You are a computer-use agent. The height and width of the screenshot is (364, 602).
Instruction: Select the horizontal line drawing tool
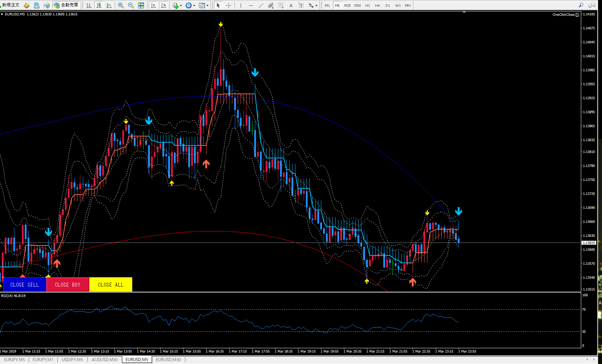(x=251, y=5)
